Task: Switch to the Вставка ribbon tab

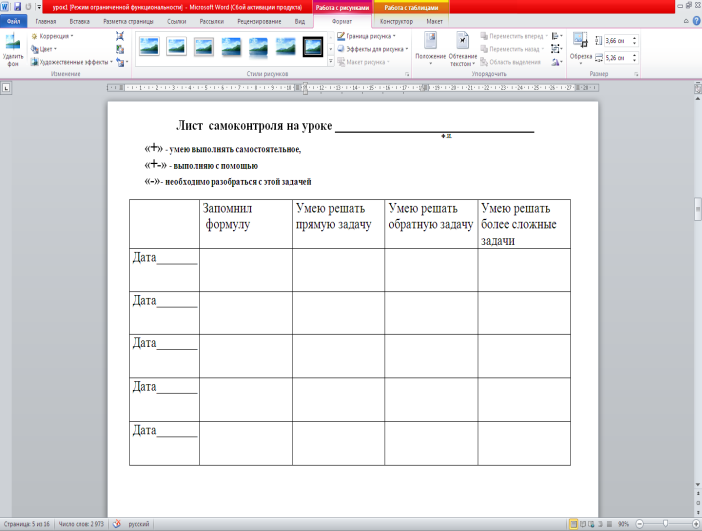Action: tap(79, 20)
